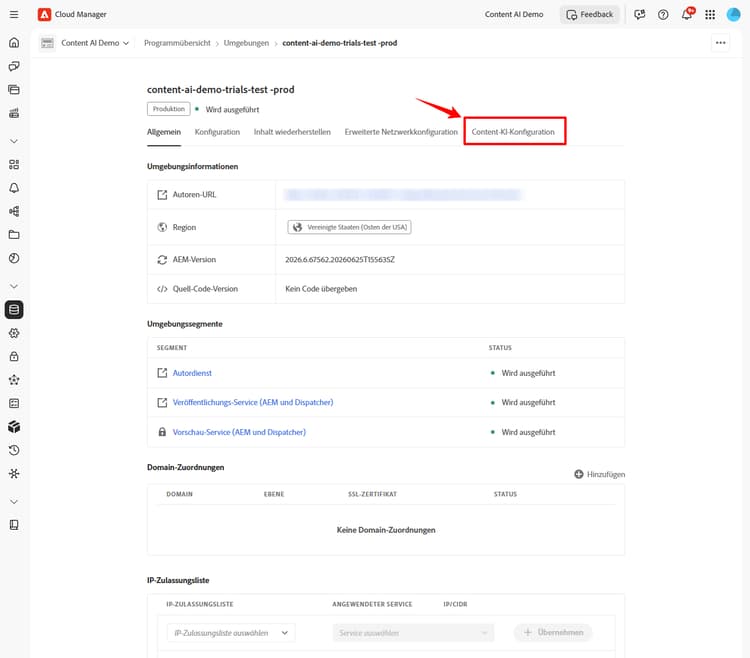The image size is (750, 658).
Task: Collapse the first sidebar section chevron
Action: point(14,141)
